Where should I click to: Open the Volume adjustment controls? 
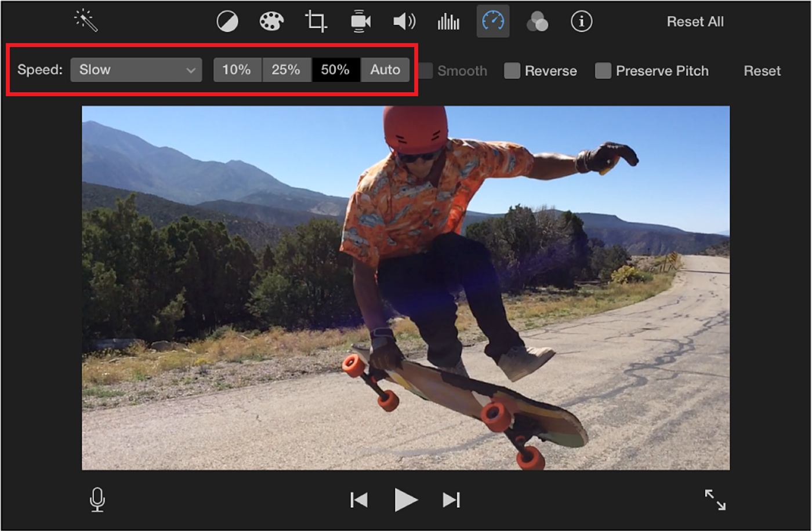click(x=404, y=21)
